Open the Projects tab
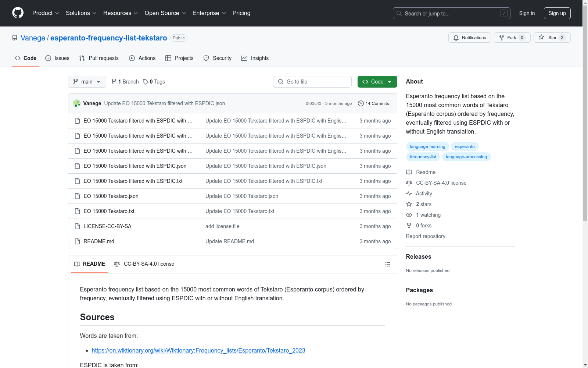The width and height of the screenshot is (588, 368). pos(179,58)
